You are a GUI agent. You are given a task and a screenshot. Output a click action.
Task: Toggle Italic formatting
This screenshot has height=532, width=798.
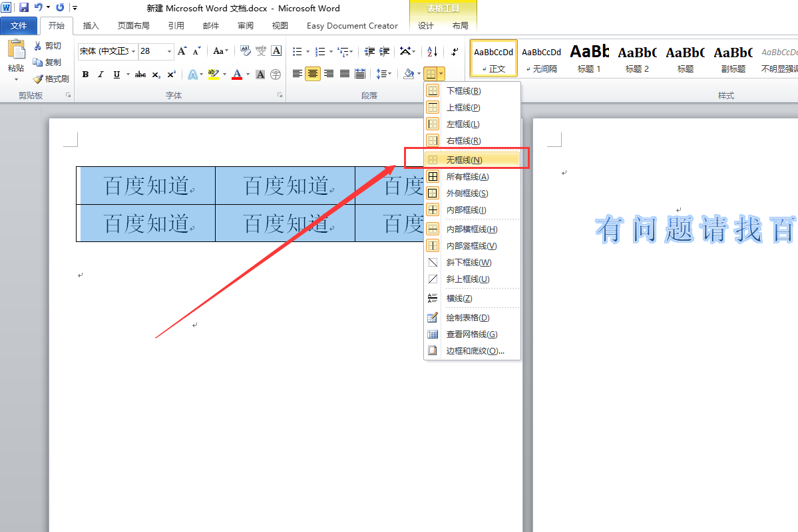[100, 74]
